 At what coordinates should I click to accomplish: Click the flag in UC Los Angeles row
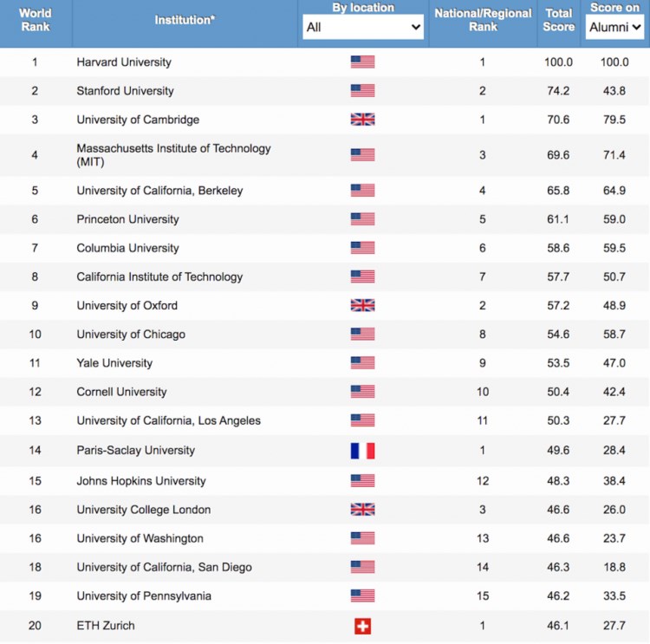pyautogui.click(x=363, y=420)
